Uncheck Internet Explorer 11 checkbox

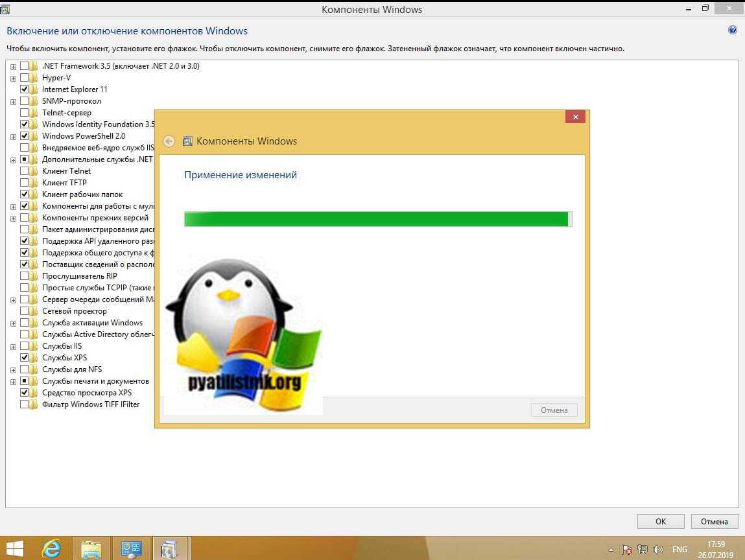tap(25, 89)
